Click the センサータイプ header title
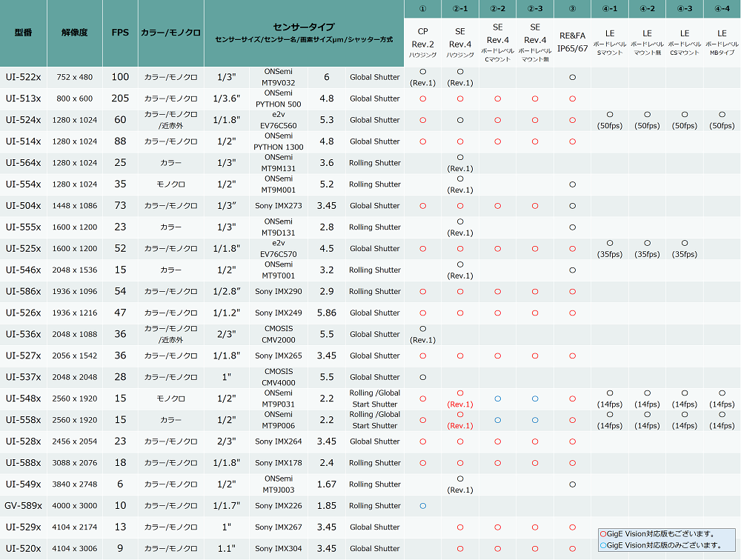Screen dimensions: 741x560 click(304, 27)
